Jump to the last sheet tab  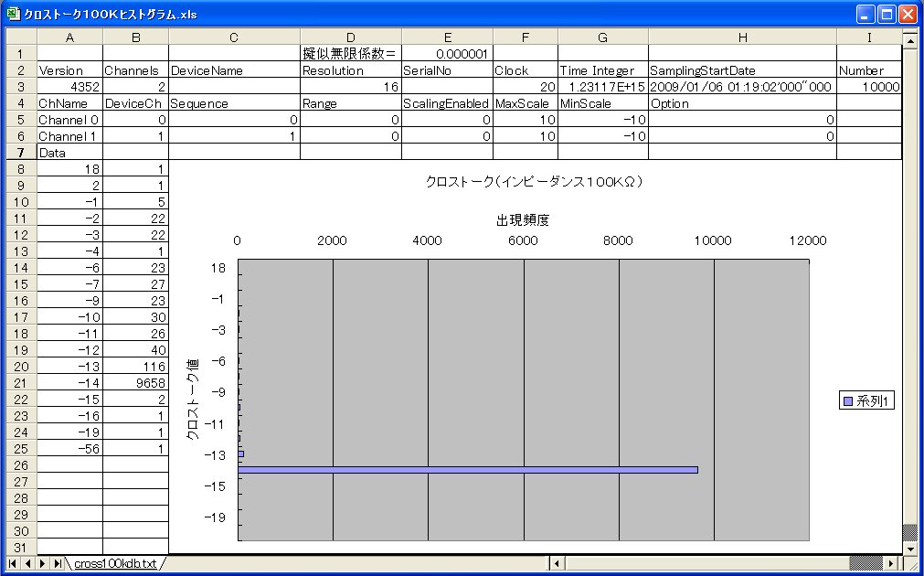point(58,563)
